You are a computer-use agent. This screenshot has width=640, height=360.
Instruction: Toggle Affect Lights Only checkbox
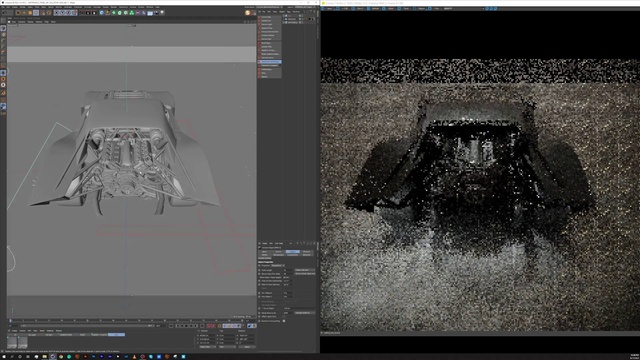(284, 316)
